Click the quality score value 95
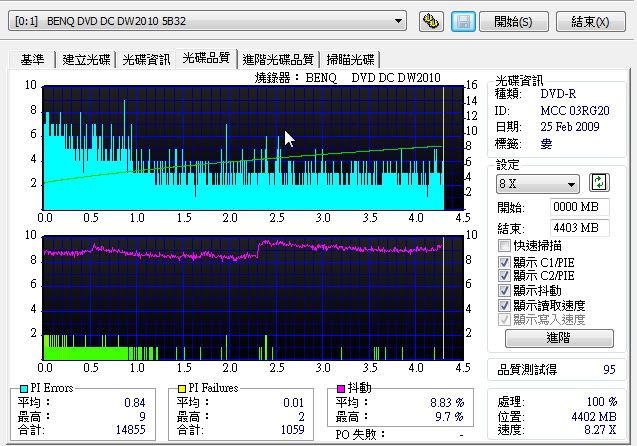 tap(609, 370)
